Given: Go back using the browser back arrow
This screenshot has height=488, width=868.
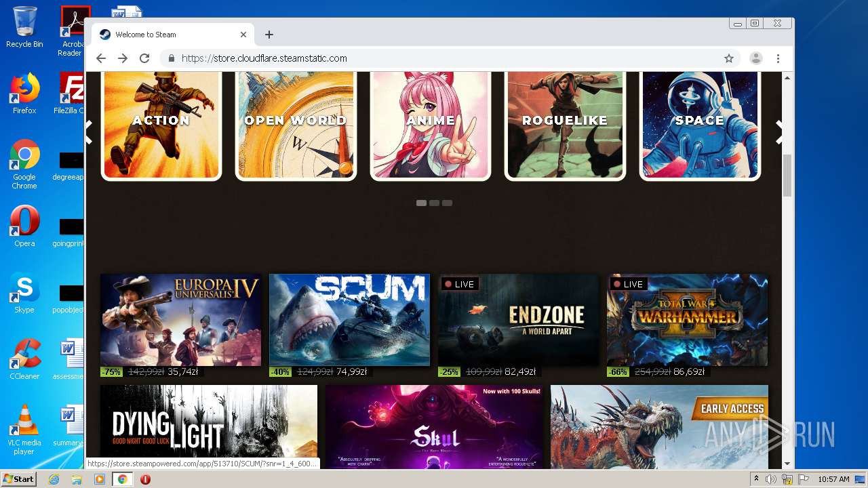Looking at the screenshot, I should pyautogui.click(x=101, y=58).
